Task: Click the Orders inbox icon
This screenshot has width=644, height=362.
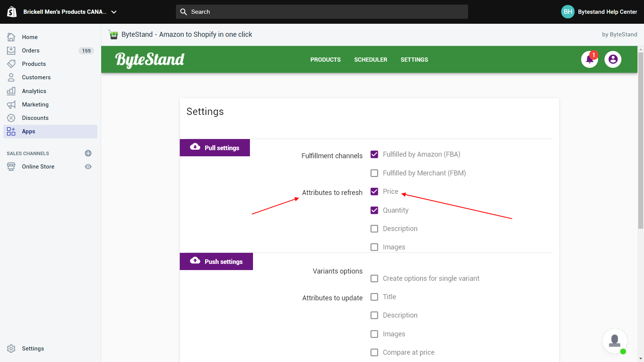Action: (11, 51)
